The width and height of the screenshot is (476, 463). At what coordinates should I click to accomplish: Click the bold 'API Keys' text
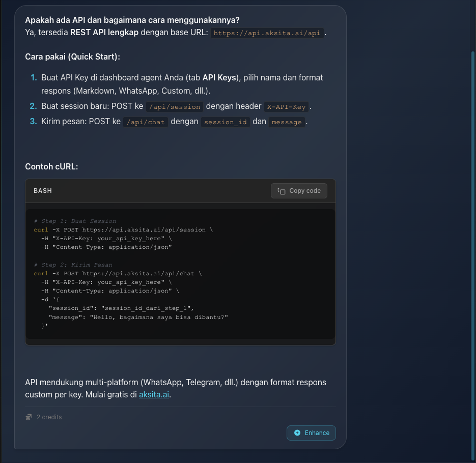tap(219, 78)
